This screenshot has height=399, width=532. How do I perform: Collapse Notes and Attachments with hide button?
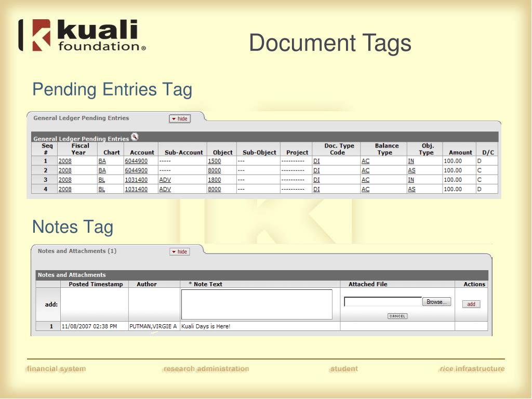click(x=180, y=252)
